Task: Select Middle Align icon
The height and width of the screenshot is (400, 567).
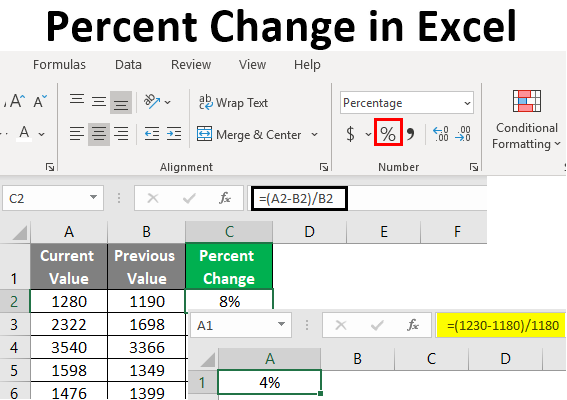Action: click(99, 102)
